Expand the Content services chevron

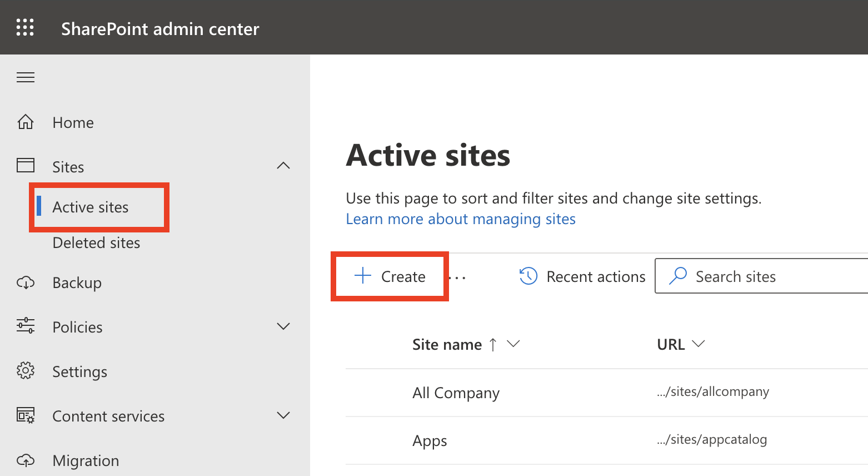[283, 415]
